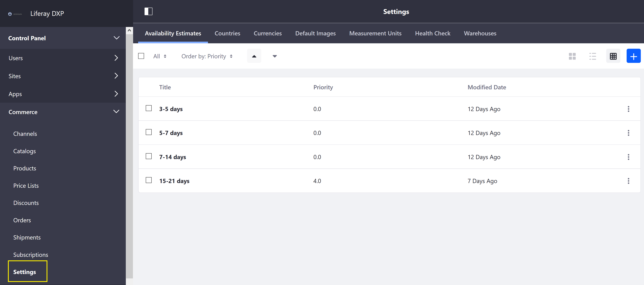The image size is (644, 285).
Task: Open the Countries settings page
Action: click(x=227, y=33)
